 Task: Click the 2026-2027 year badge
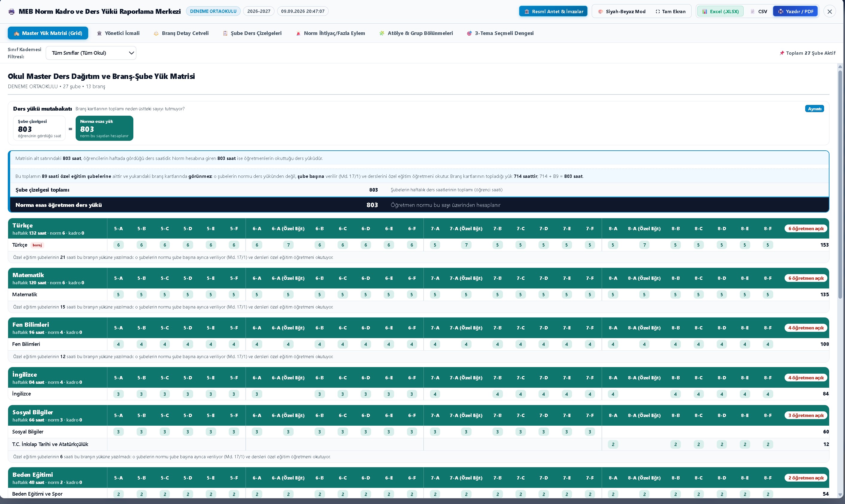point(259,11)
